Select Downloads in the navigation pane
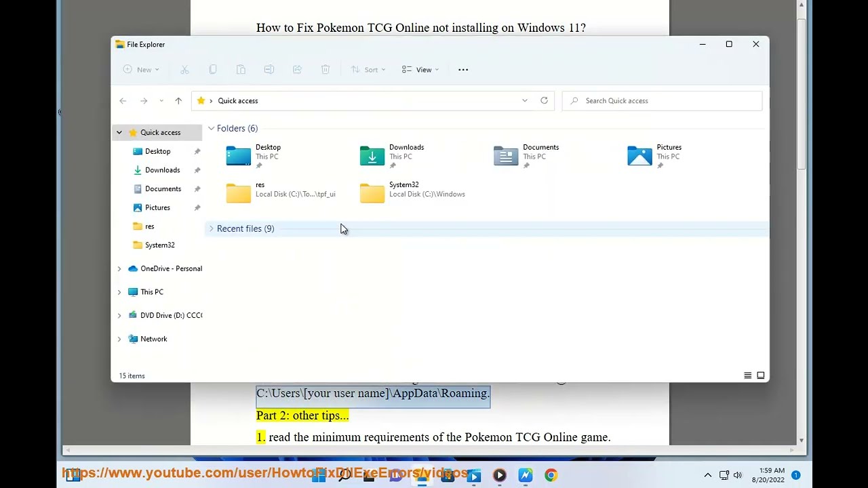The image size is (868, 488). click(x=162, y=170)
